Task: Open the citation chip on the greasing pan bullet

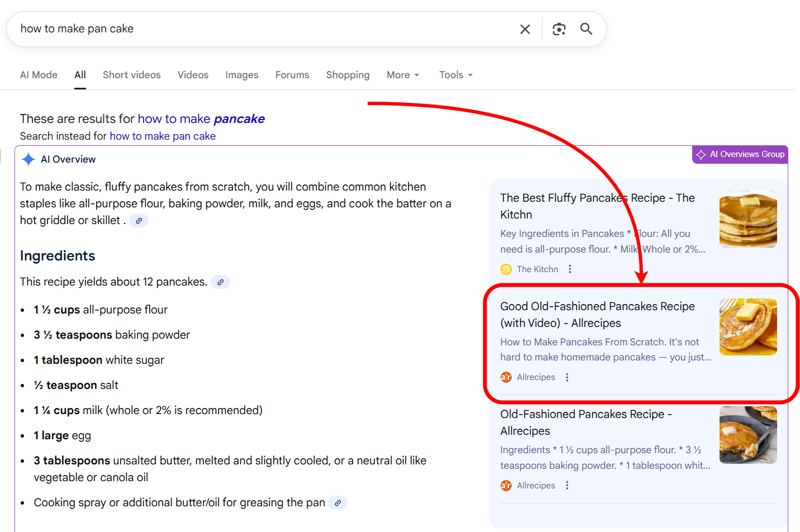Action: (x=337, y=502)
